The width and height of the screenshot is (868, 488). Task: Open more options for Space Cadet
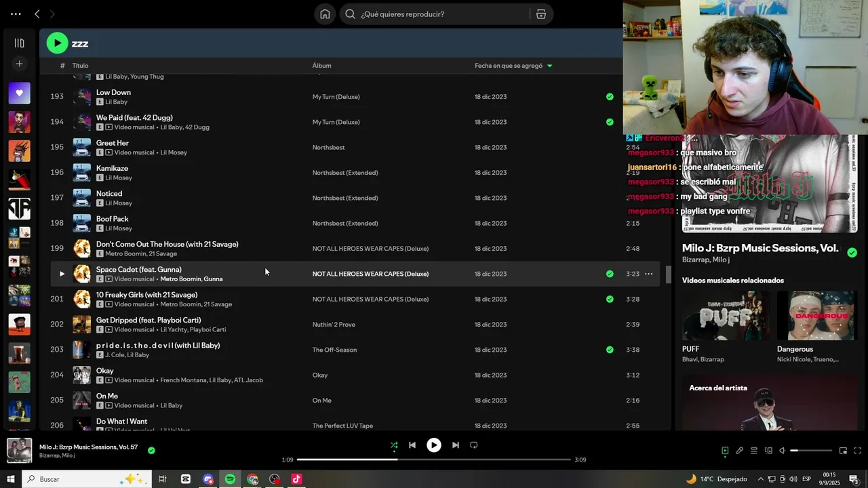(649, 274)
